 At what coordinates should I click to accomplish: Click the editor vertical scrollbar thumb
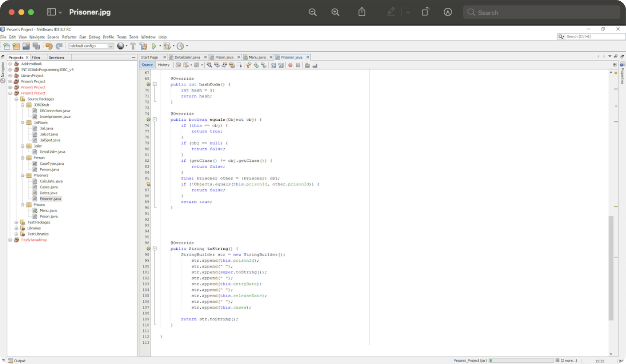point(611,268)
